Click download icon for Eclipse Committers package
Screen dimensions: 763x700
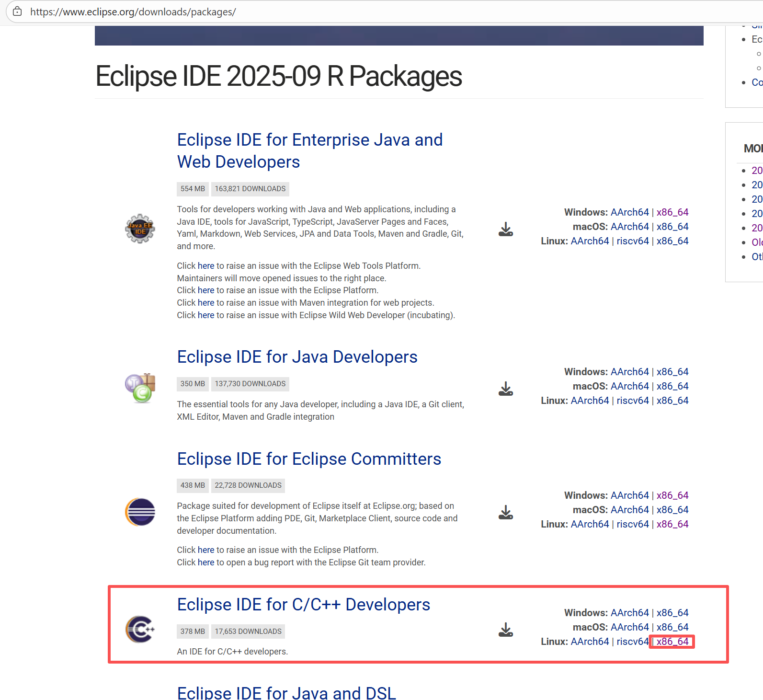coord(506,512)
